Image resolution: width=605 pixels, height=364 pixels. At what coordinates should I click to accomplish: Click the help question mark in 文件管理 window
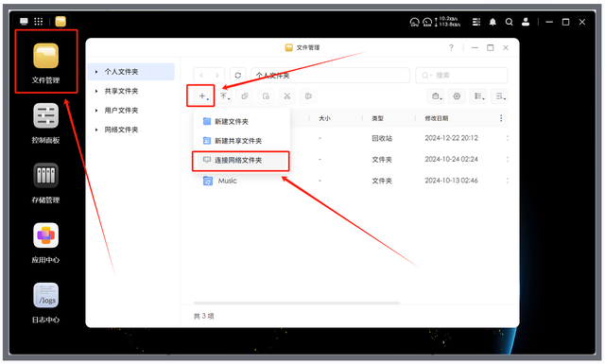pyautogui.click(x=451, y=47)
